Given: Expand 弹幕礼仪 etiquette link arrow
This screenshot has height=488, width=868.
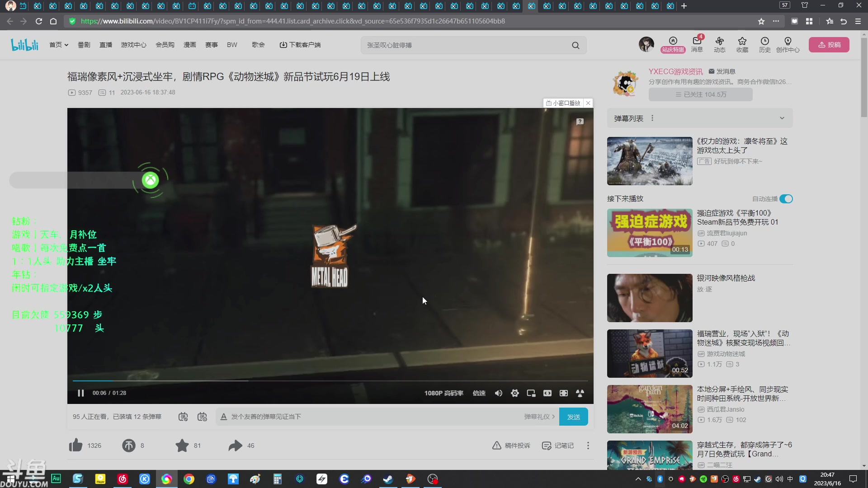Looking at the screenshot, I should coord(539,417).
